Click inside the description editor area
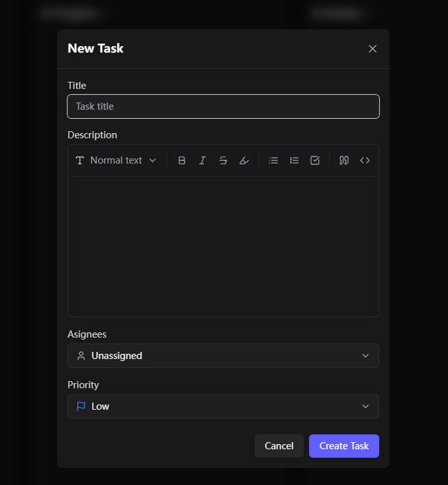The width and height of the screenshot is (448, 485). [x=223, y=247]
